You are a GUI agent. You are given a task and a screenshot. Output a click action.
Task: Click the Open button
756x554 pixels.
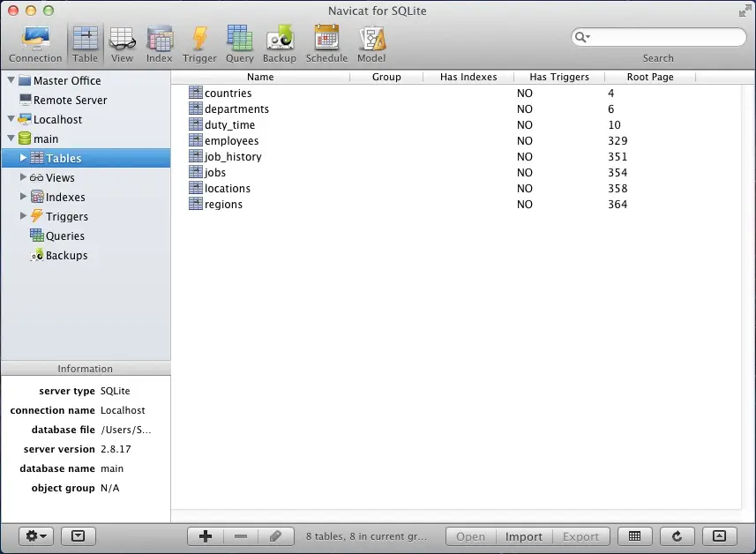[470, 536]
